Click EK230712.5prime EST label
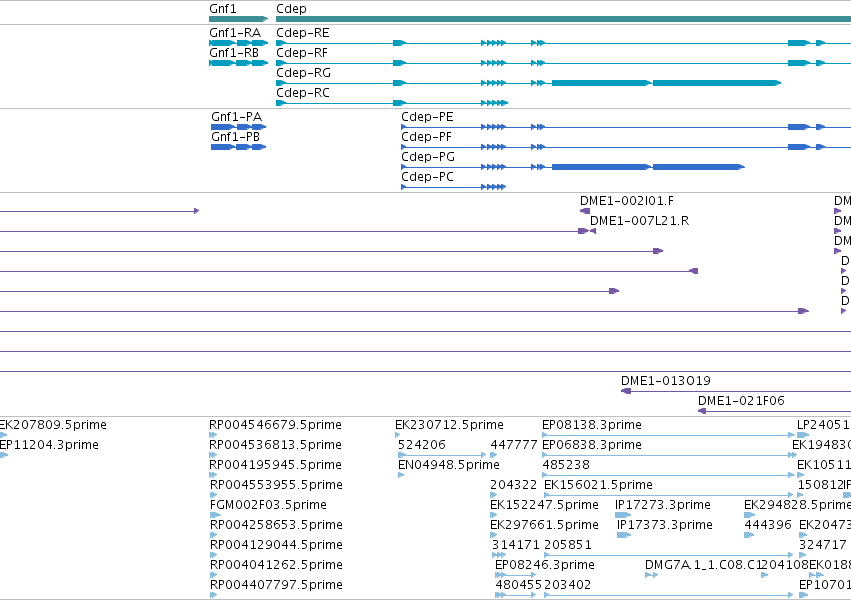 coord(449,425)
